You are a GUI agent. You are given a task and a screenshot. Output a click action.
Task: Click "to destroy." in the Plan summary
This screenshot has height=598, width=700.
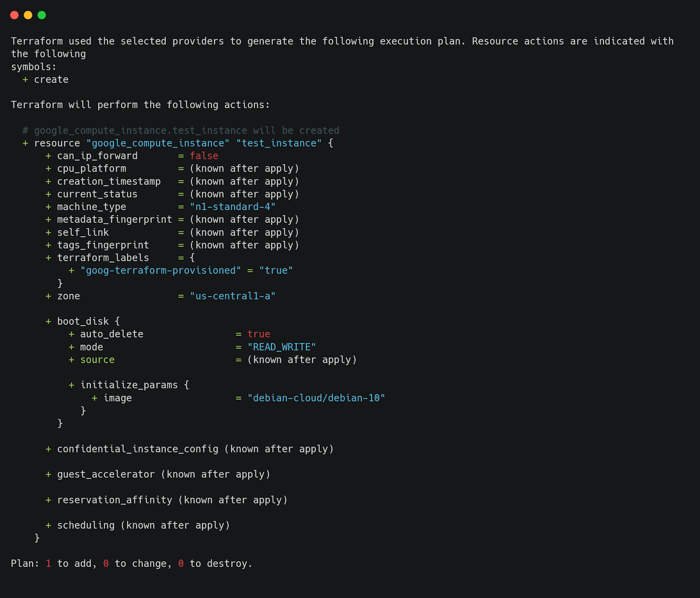(x=221, y=564)
